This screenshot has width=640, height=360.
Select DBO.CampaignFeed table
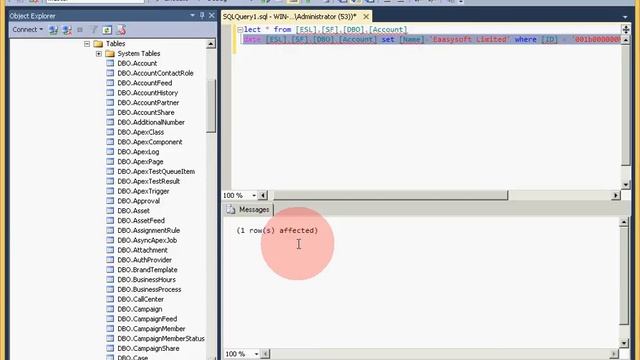tap(147, 319)
